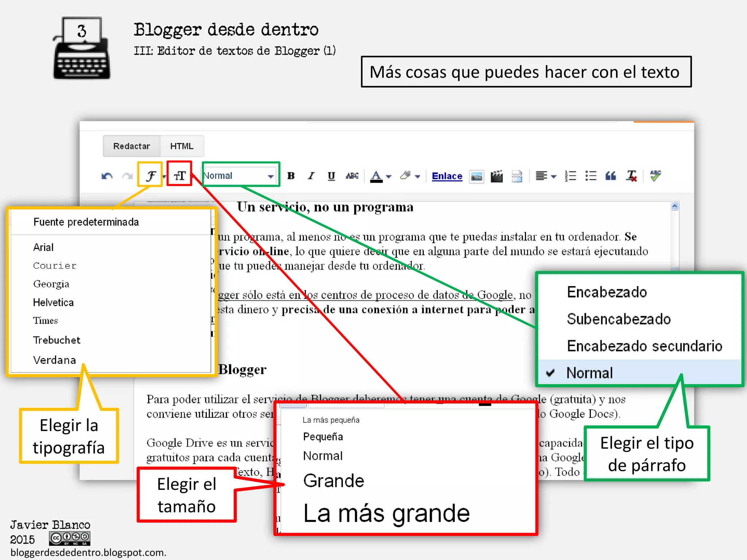747x560 pixels.
Task: Click the blockquote quotation icon
Action: coord(611,176)
